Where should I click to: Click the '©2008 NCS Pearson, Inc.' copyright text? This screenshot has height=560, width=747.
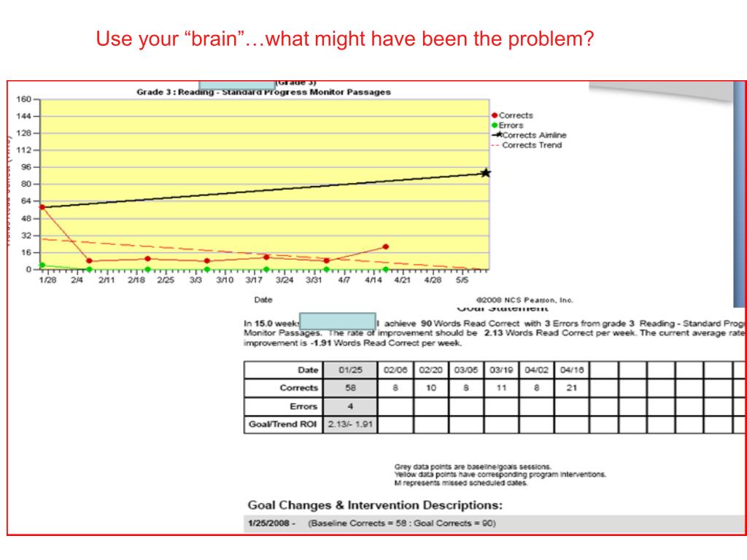coord(525,300)
